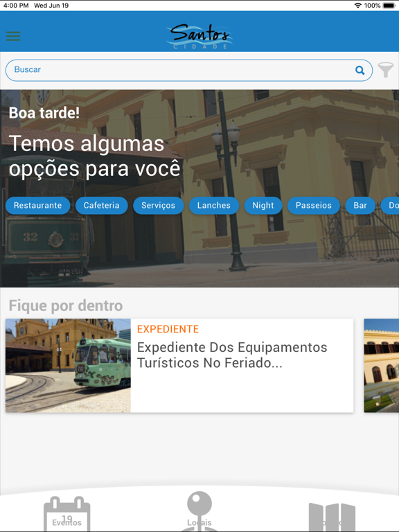Tap the Santos Cidade logo
The width and height of the screenshot is (399, 532).
pos(199,36)
